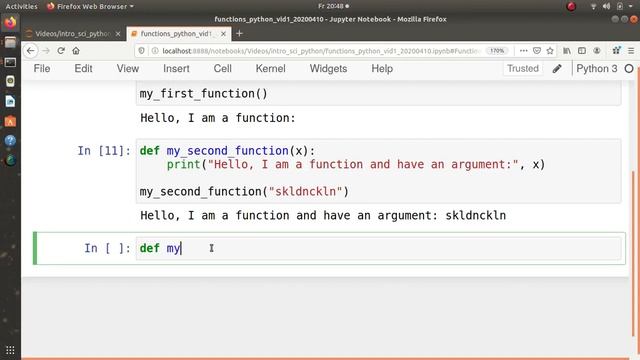Open the Jupyter Kernel menu
Screen dimensions: 640x360
tap(270, 69)
